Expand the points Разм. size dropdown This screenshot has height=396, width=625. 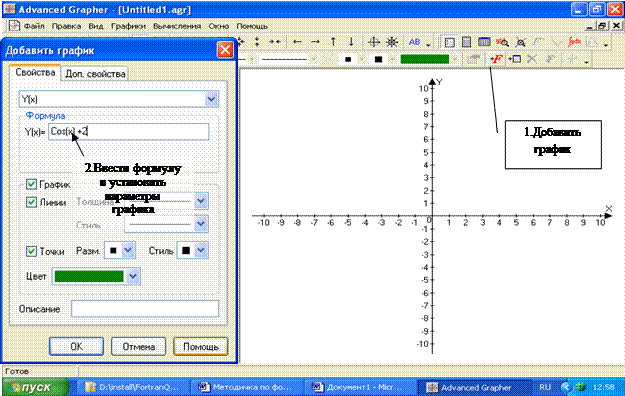128,250
